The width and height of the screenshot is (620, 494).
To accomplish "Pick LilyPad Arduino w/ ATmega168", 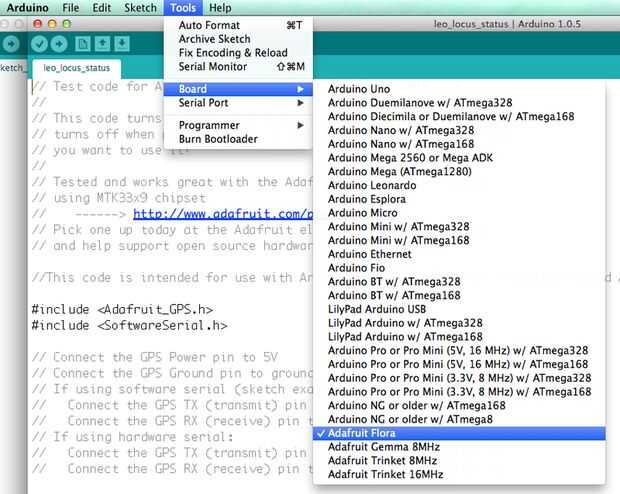I will pyautogui.click(x=459, y=337).
